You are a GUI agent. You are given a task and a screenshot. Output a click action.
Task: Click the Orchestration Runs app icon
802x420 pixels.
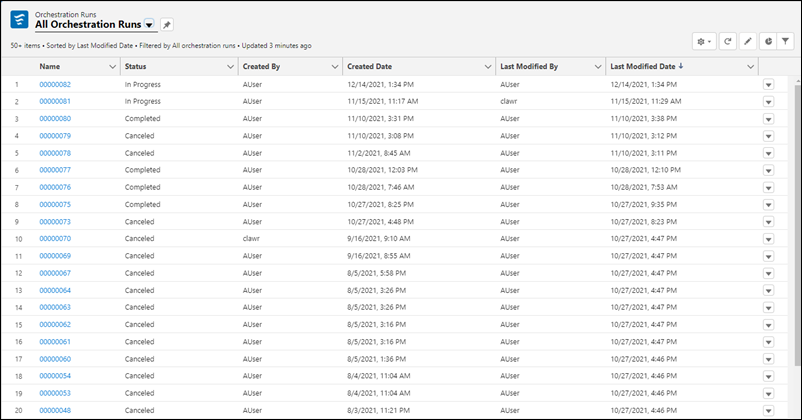(19, 20)
